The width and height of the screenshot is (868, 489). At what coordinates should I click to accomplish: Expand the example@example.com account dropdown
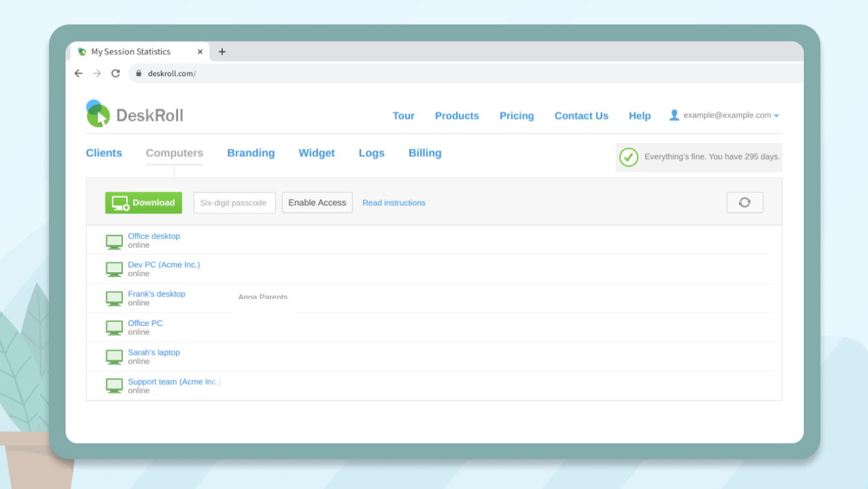point(724,115)
